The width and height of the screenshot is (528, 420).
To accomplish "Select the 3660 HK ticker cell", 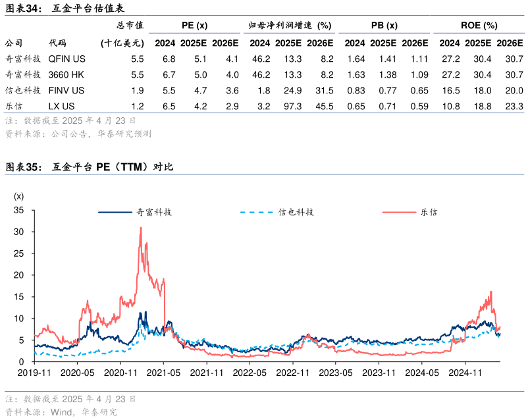I will [66, 75].
